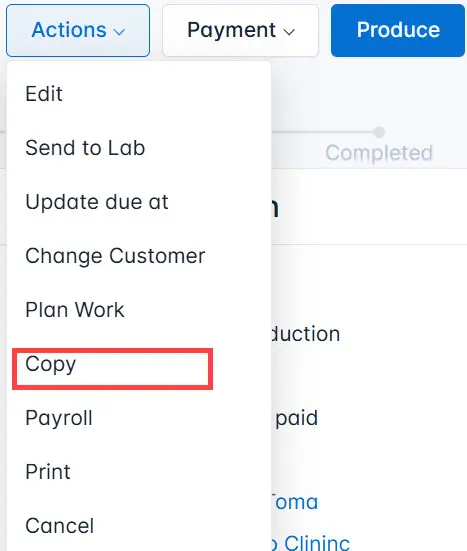
Task: Choose Send to Lab menu entry
Action: click(139, 148)
